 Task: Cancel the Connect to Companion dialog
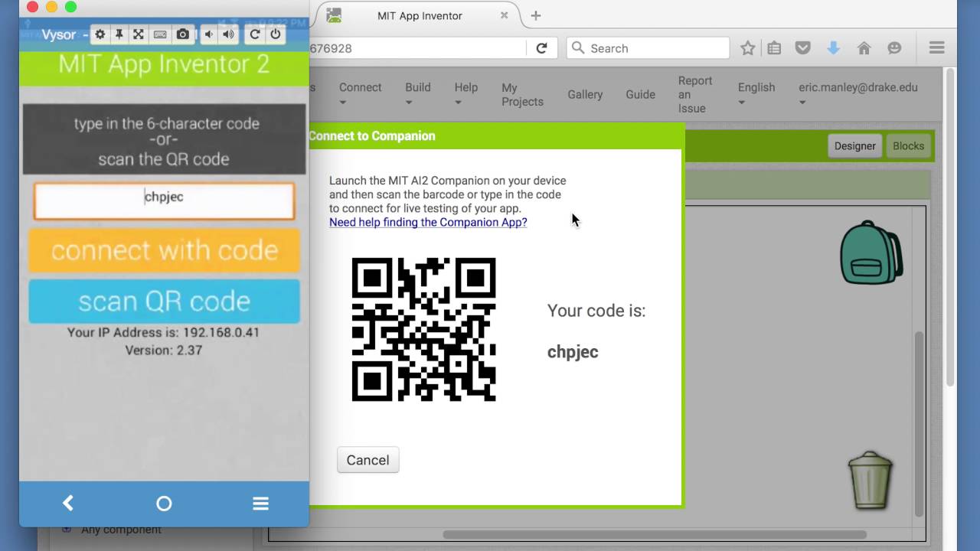[x=367, y=460]
